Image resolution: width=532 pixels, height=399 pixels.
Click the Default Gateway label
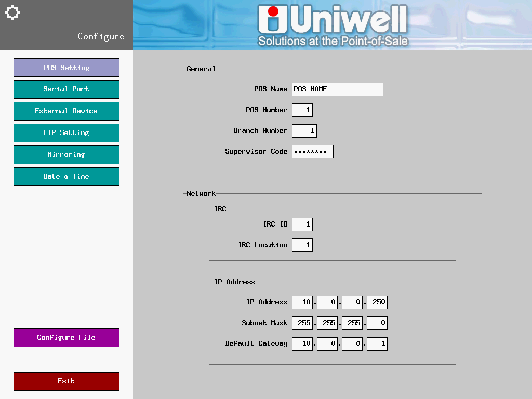(x=256, y=344)
